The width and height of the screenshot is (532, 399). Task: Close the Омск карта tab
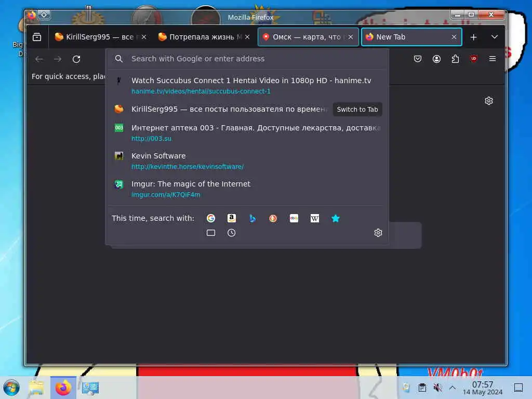coord(351,37)
